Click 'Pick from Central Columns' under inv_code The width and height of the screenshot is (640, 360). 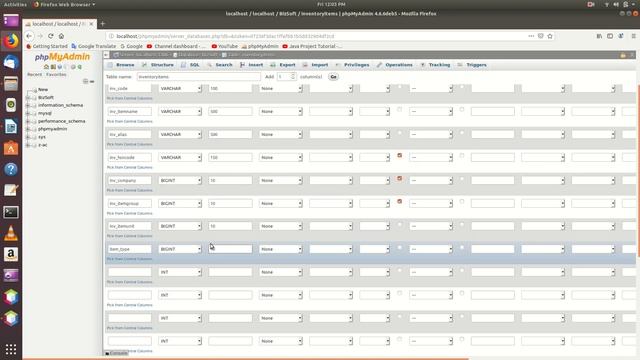[129, 98]
